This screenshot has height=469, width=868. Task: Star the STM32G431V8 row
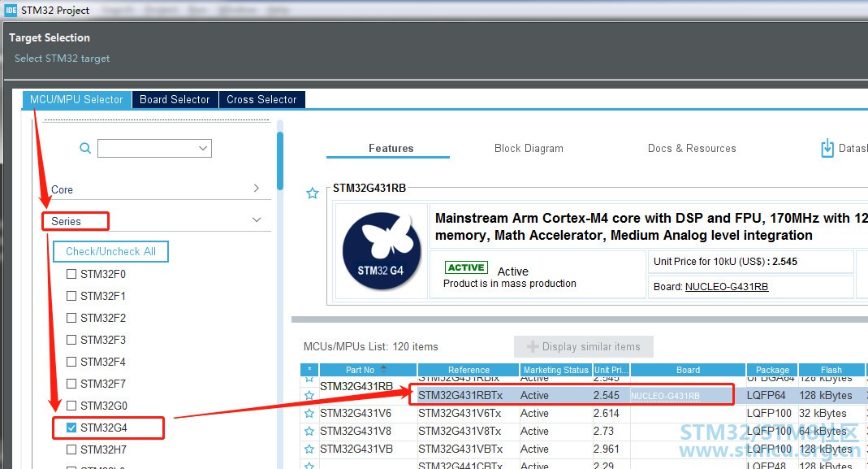[x=309, y=431]
